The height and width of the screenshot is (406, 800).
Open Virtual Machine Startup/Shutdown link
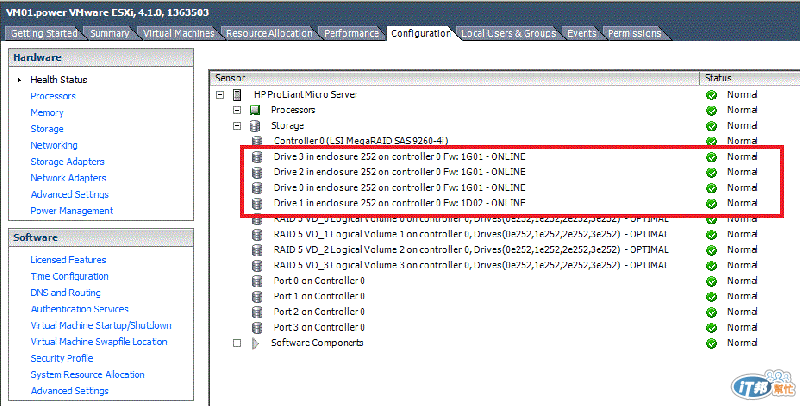click(101, 325)
